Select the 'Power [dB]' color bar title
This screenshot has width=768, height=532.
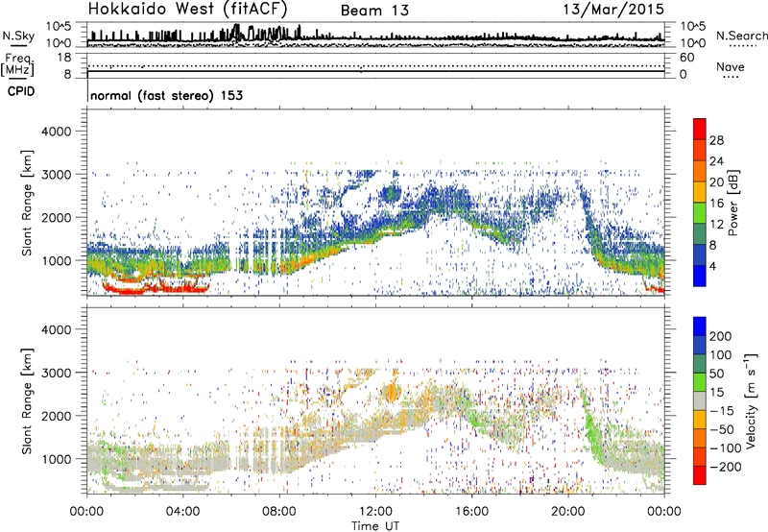point(732,203)
